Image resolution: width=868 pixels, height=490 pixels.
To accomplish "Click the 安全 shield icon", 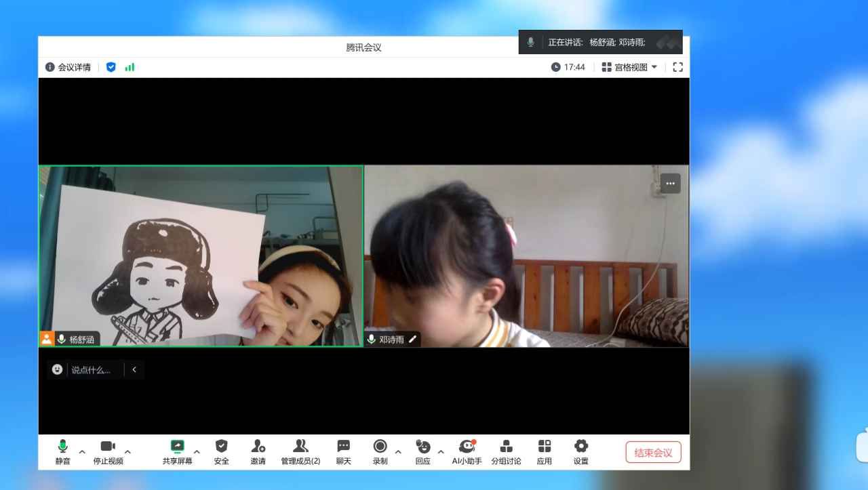I will [x=221, y=447].
